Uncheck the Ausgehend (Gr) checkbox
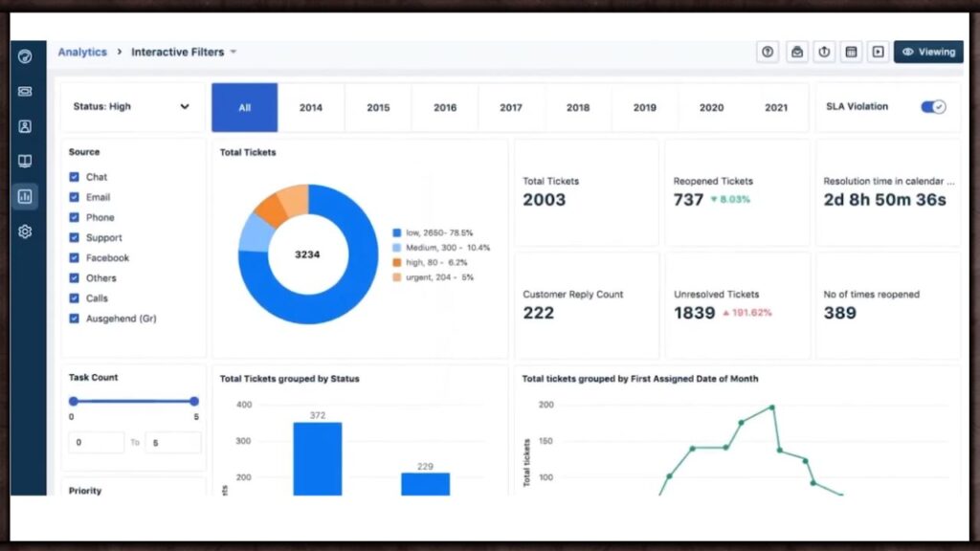The width and height of the screenshot is (980, 551). click(x=75, y=318)
